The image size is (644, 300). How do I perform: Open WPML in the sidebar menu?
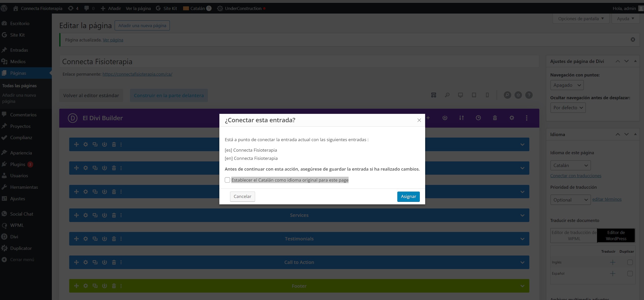(x=17, y=225)
